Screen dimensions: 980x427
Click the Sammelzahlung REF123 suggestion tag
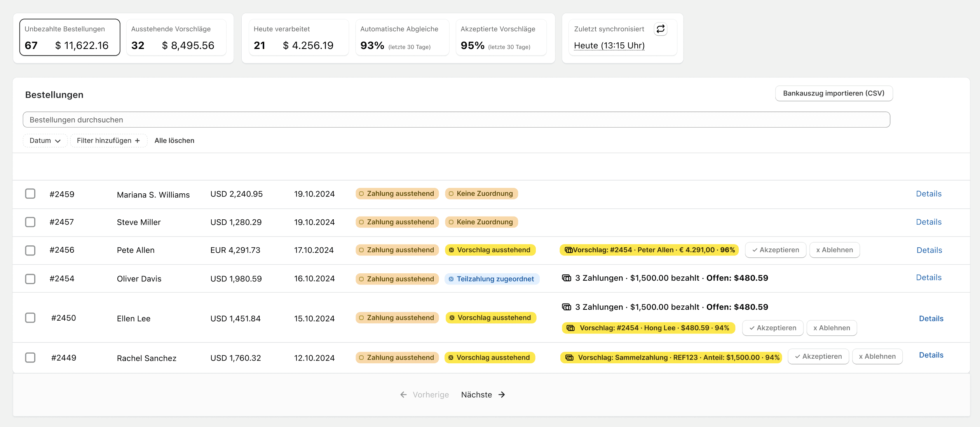tap(671, 358)
